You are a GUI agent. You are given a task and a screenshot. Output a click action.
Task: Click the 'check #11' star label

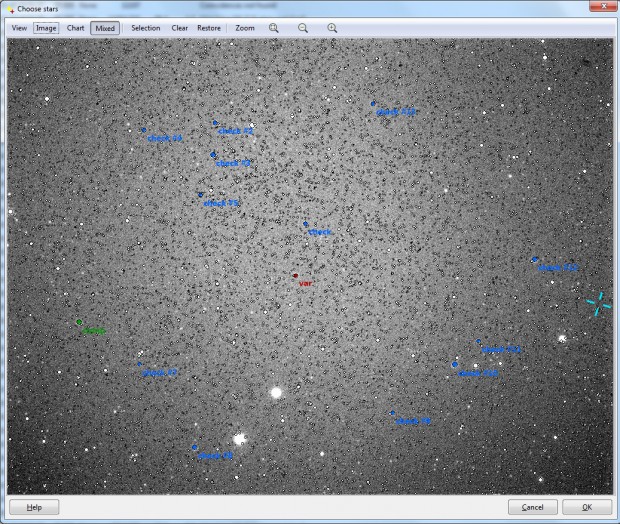(501, 349)
